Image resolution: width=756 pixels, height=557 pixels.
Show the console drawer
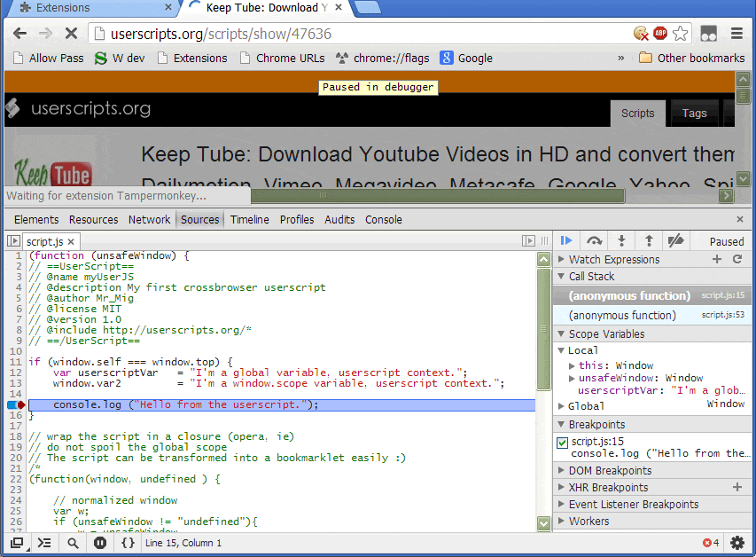pos(44,543)
